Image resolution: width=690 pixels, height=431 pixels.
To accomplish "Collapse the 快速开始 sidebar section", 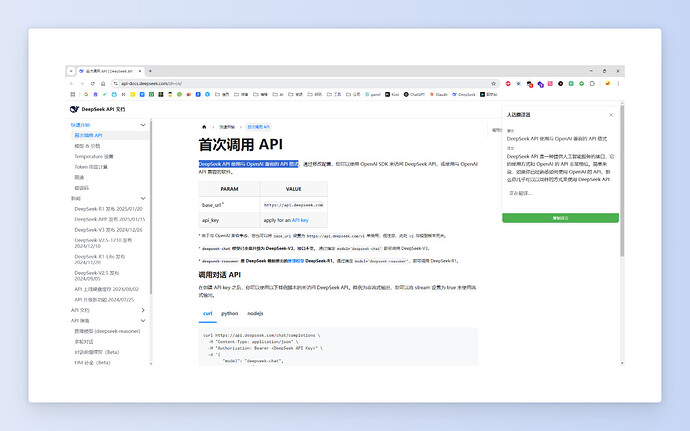I will point(143,125).
